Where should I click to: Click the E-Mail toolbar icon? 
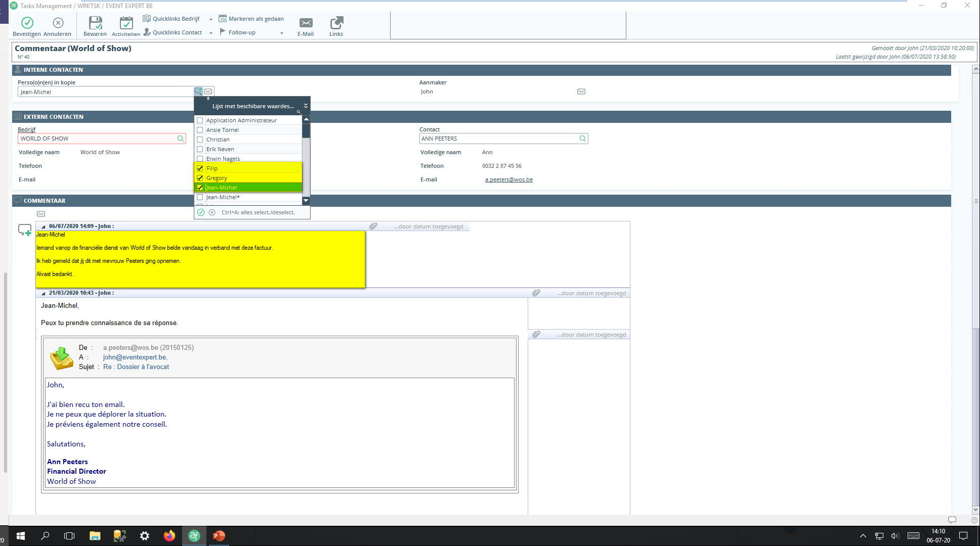[x=306, y=23]
